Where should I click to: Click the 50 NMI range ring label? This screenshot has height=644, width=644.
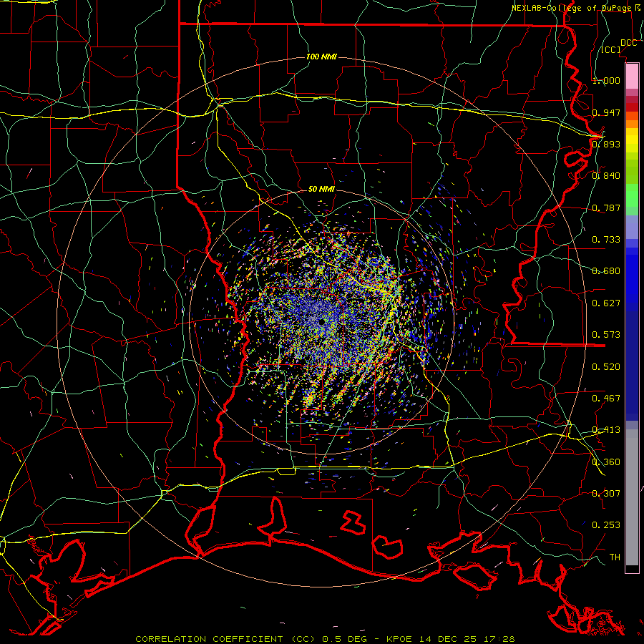coord(321,189)
